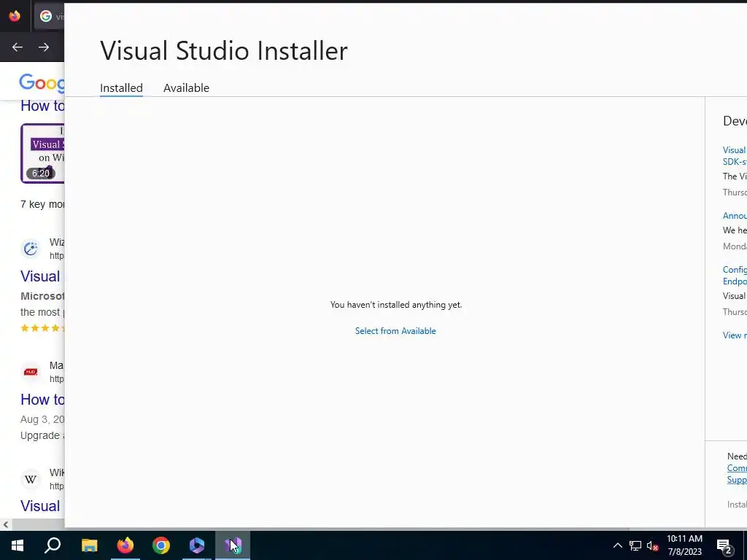Click browser forward arrow in Firefox
Image resolution: width=747 pixels, height=560 pixels.
tap(44, 47)
